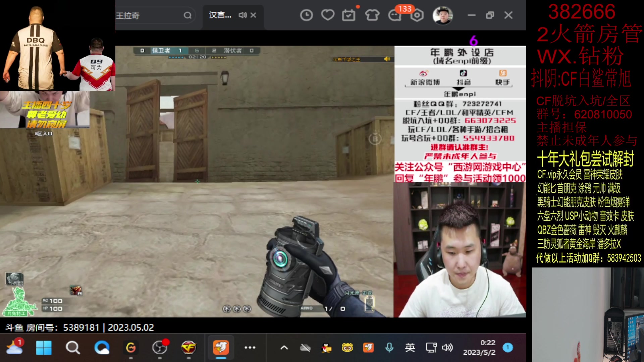The width and height of the screenshot is (644, 362).
Task: Open the Windows Start menu
Action: point(44,348)
